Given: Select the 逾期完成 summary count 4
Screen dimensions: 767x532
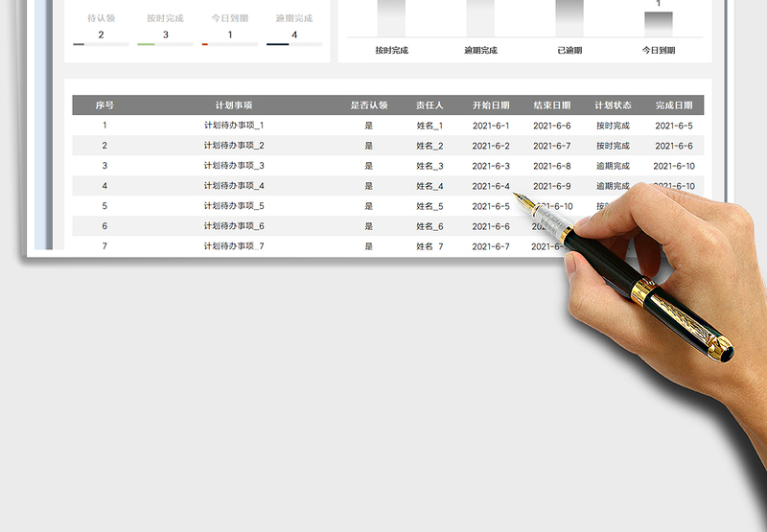Looking at the screenshot, I should [294, 35].
